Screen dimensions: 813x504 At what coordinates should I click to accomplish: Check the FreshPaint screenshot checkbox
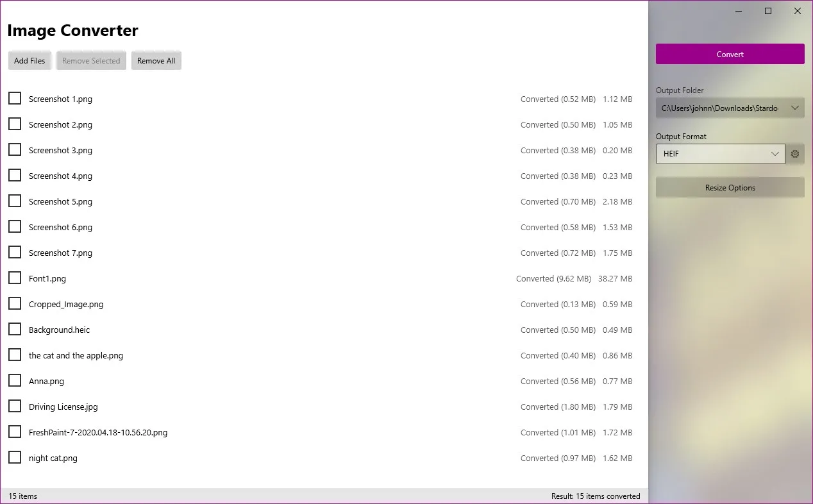point(15,432)
